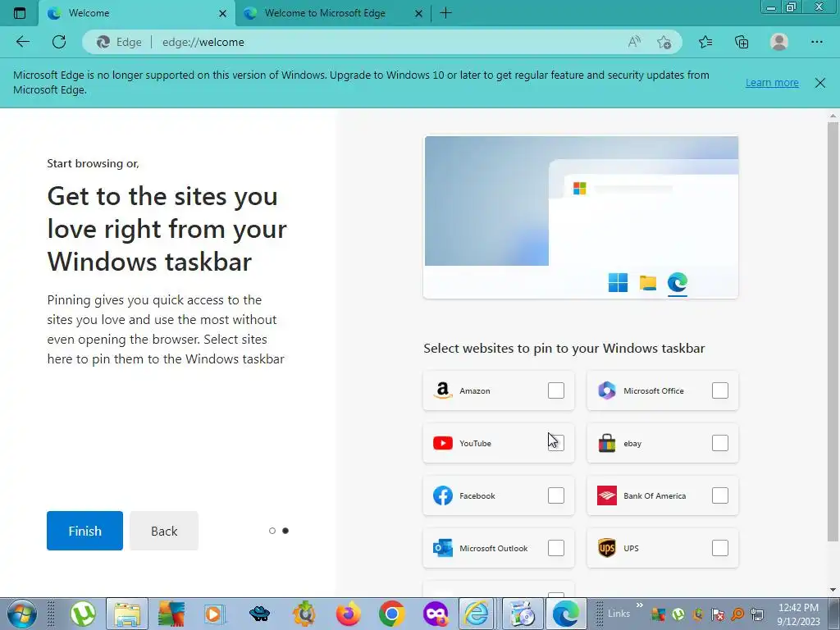Click the ebay shopping bag icon
Screen dimensions: 840x630
(607, 443)
